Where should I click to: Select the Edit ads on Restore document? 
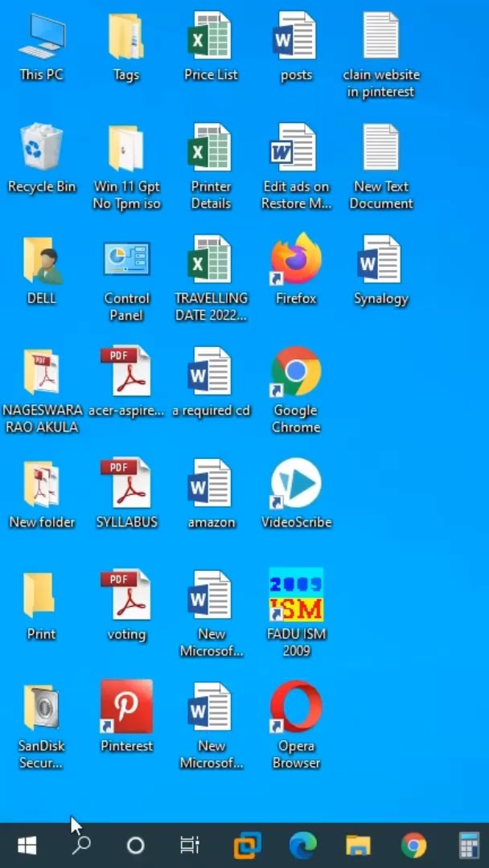(294, 147)
